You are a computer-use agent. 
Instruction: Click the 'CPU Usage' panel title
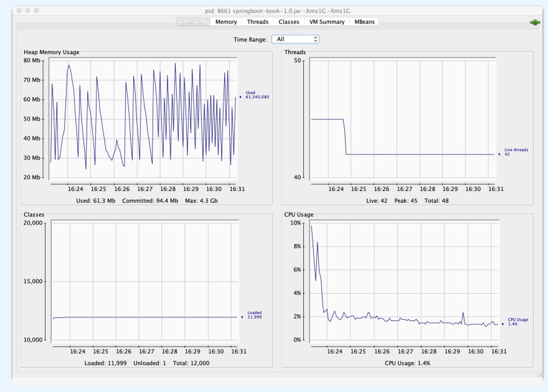pyautogui.click(x=299, y=214)
